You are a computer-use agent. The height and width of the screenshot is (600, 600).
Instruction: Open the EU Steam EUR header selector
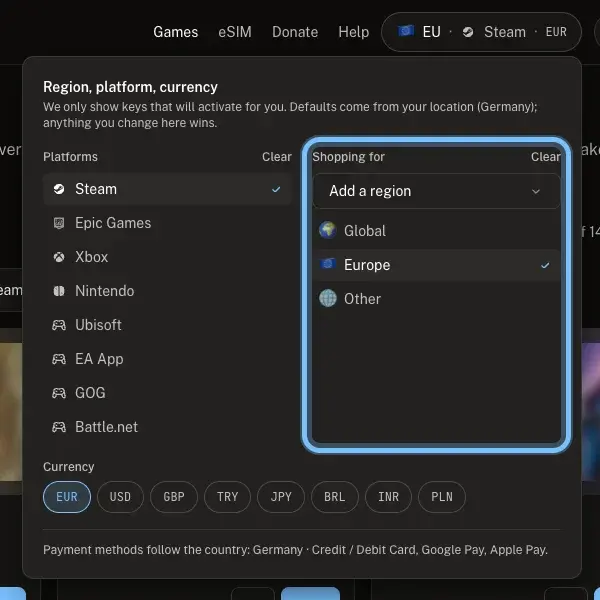(x=481, y=32)
